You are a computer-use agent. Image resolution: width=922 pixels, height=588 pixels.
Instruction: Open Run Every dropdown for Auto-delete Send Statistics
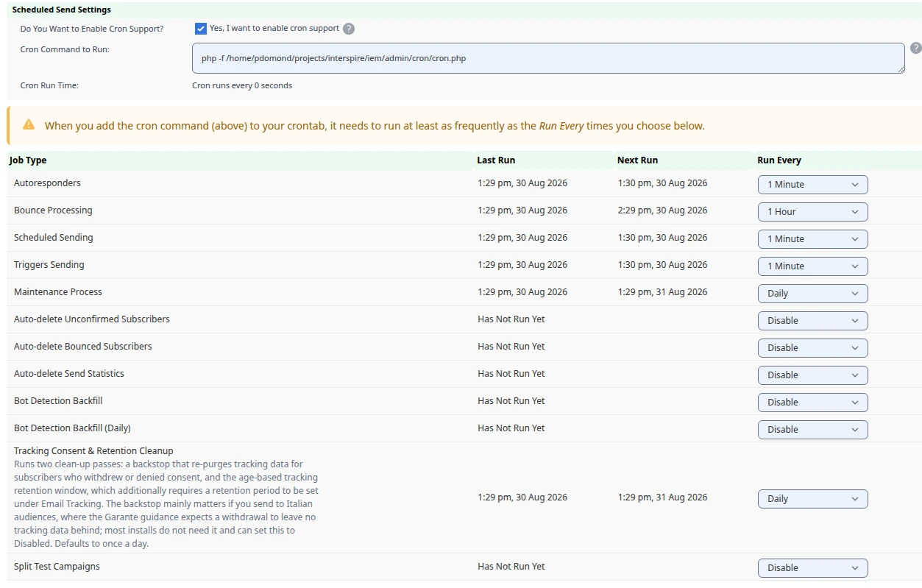point(812,375)
